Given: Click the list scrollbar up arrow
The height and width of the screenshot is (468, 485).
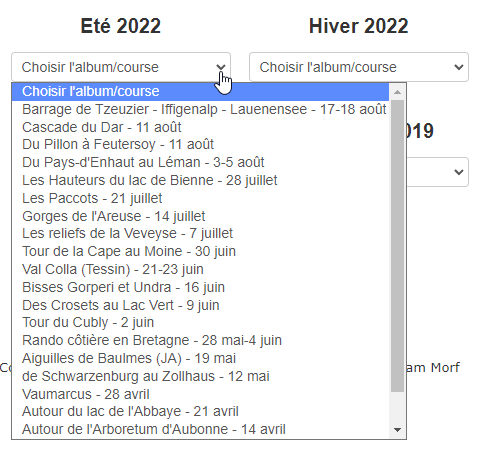Looking at the screenshot, I should click(x=397, y=92).
